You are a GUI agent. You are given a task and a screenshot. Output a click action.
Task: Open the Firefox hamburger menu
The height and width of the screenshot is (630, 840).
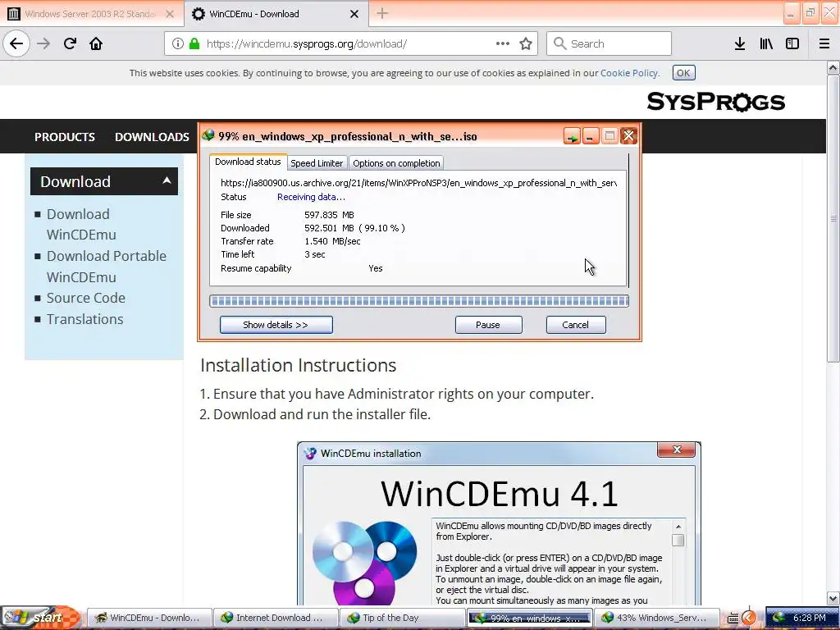(824, 43)
